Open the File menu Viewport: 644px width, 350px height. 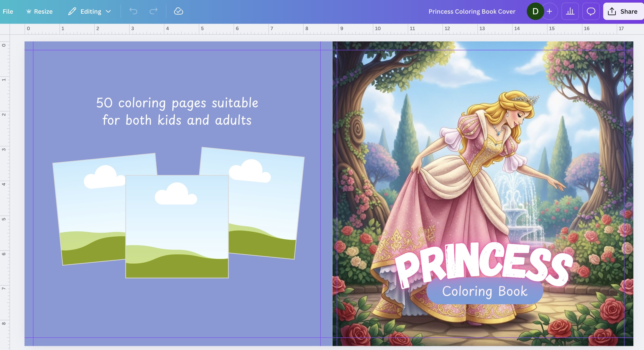(x=8, y=11)
